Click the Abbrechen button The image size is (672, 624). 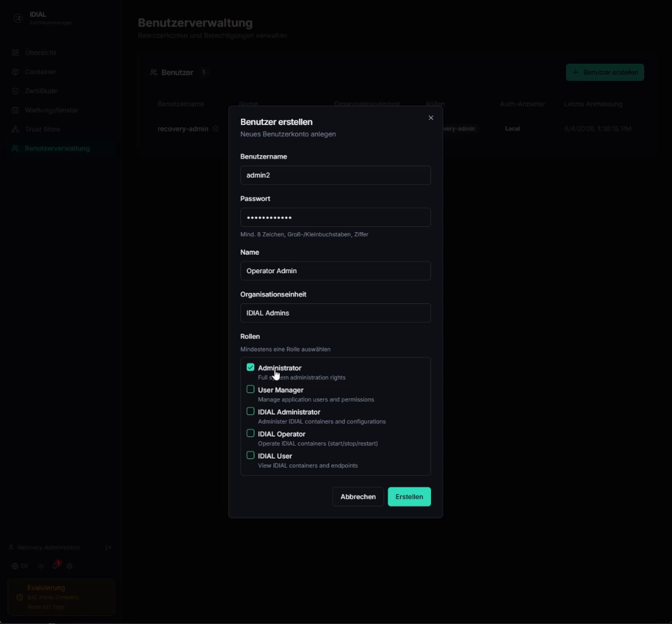click(x=358, y=497)
